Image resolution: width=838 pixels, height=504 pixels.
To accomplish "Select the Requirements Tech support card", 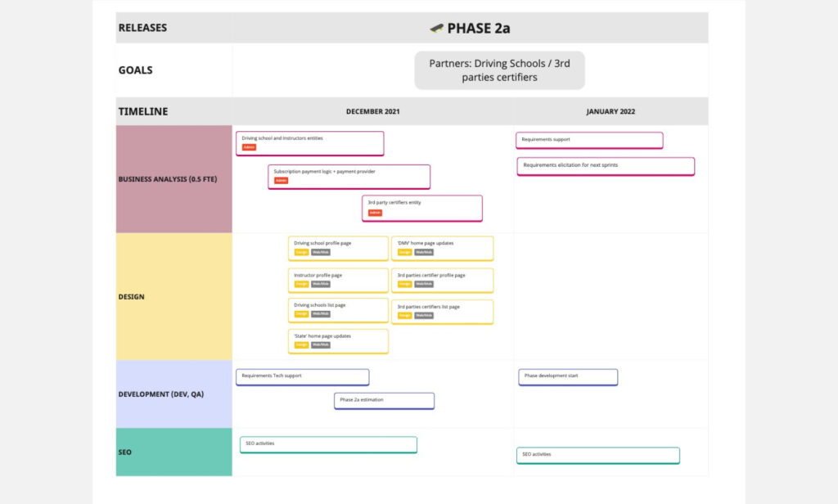I will pyautogui.click(x=302, y=376).
